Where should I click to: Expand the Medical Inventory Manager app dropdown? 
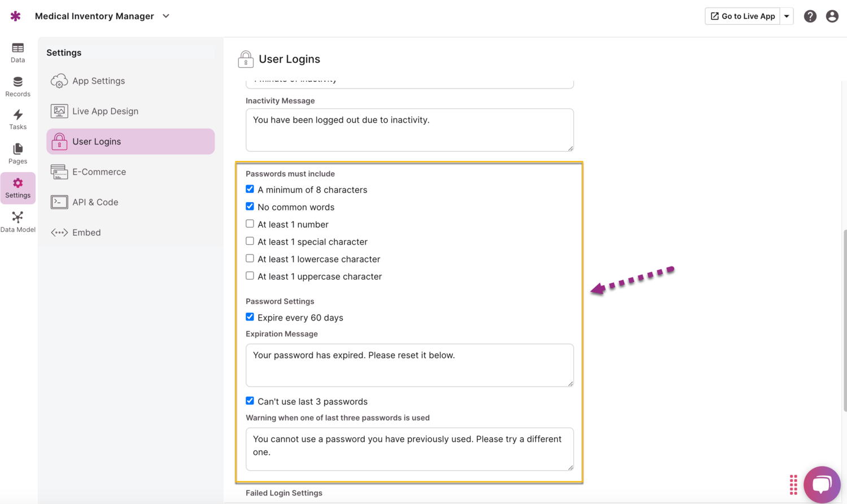[x=166, y=16]
